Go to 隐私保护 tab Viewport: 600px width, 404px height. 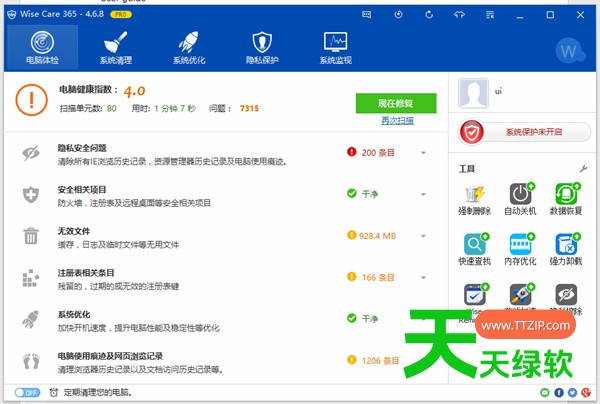(x=262, y=47)
